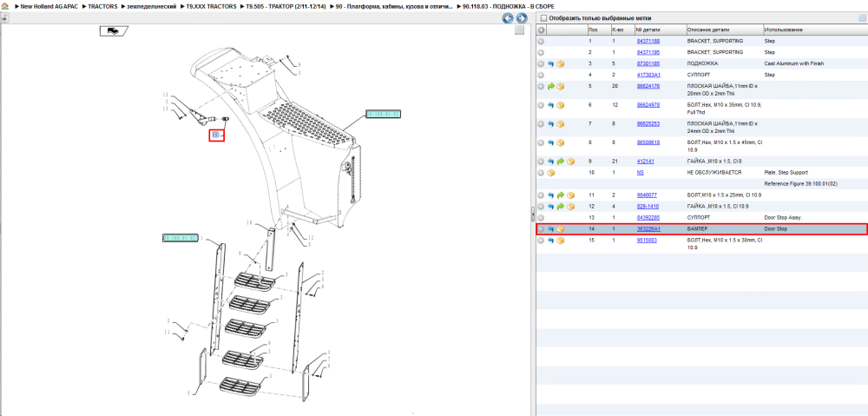The width and height of the screenshot is (868, 416).
Task: Sort by 'Описание детали' column header
Action: tap(724, 30)
